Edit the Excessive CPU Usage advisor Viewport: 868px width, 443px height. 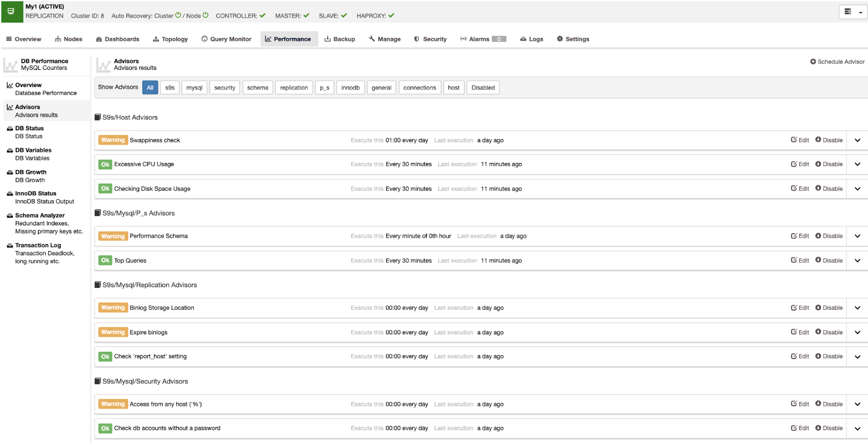point(800,164)
